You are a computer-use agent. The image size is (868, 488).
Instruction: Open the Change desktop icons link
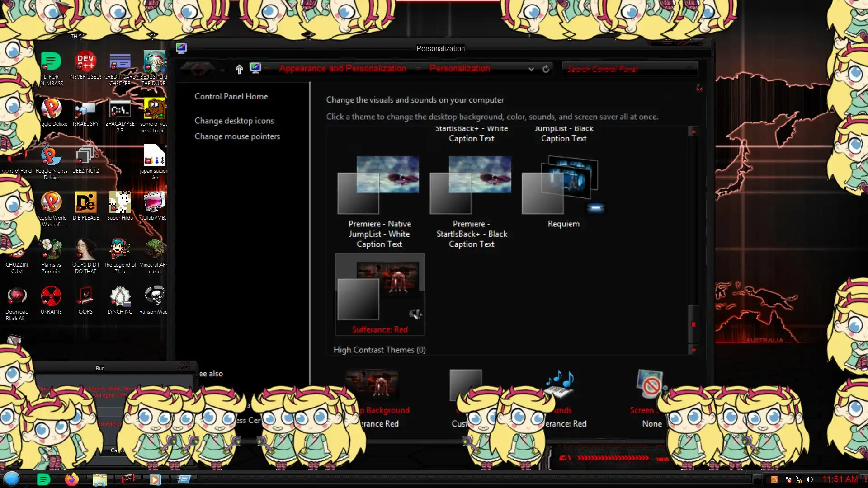point(234,121)
